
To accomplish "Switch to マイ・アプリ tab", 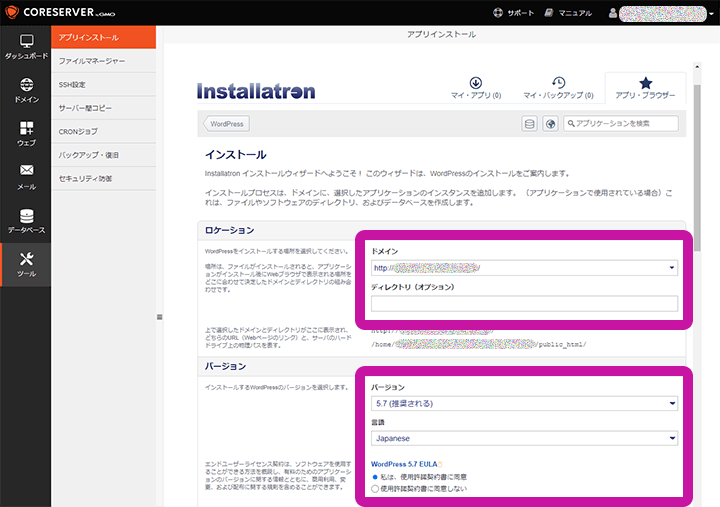I will (x=476, y=88).
